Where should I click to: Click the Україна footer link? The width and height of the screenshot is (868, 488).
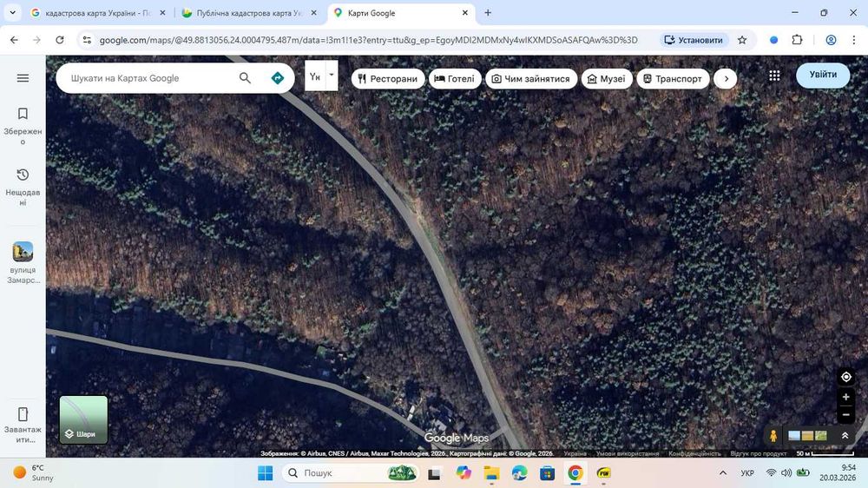click(x=575, y=453)
